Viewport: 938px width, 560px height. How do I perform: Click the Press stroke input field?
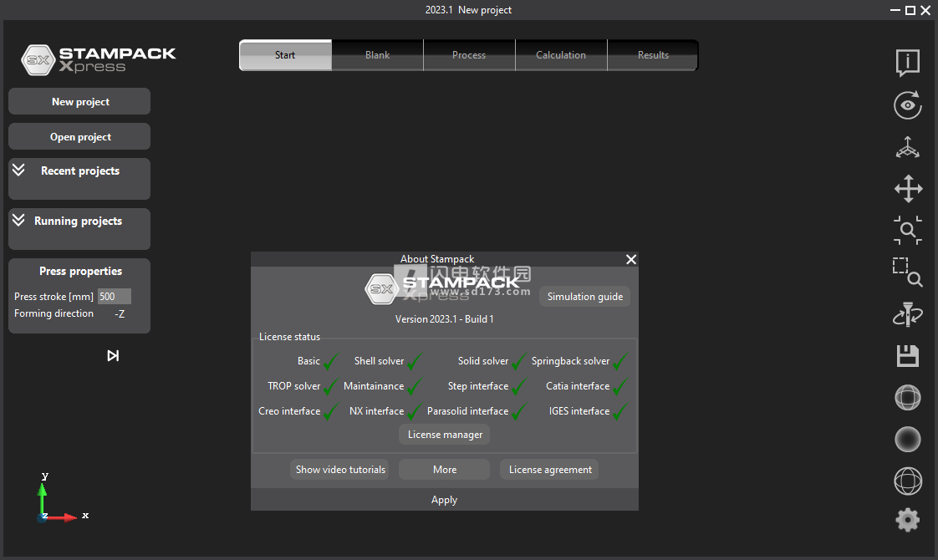tap(115, 297)
